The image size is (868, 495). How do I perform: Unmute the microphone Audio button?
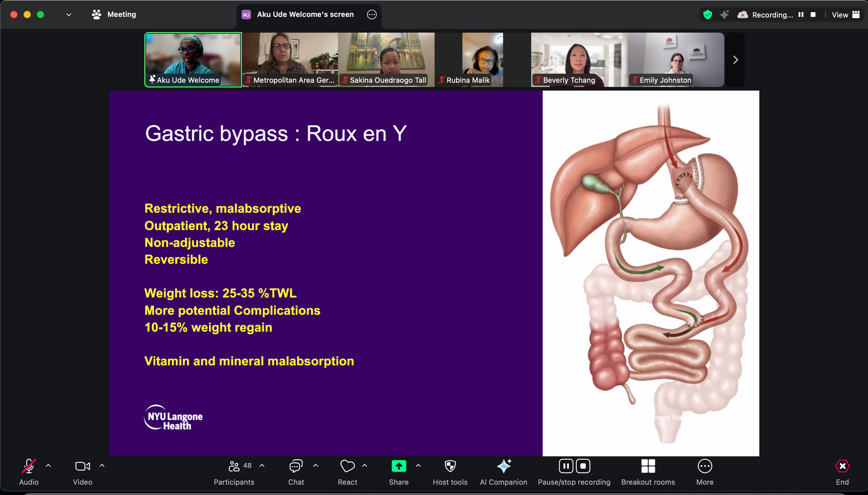tap(29, 471)
